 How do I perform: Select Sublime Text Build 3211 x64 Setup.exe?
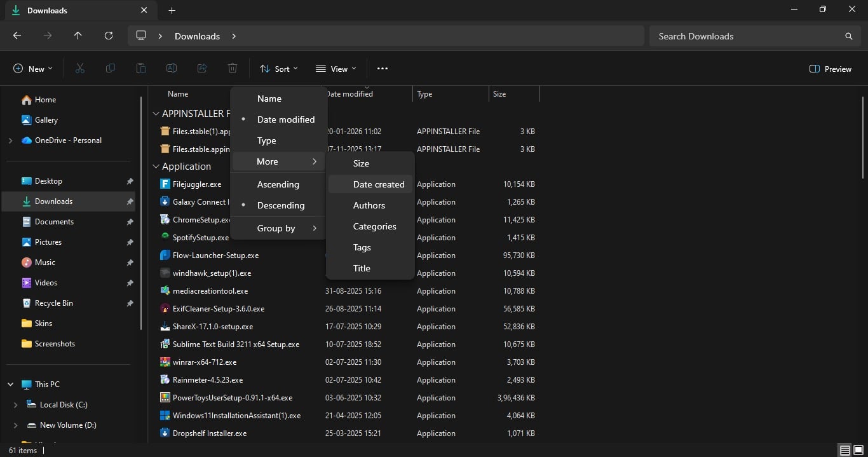coord(236,344)
